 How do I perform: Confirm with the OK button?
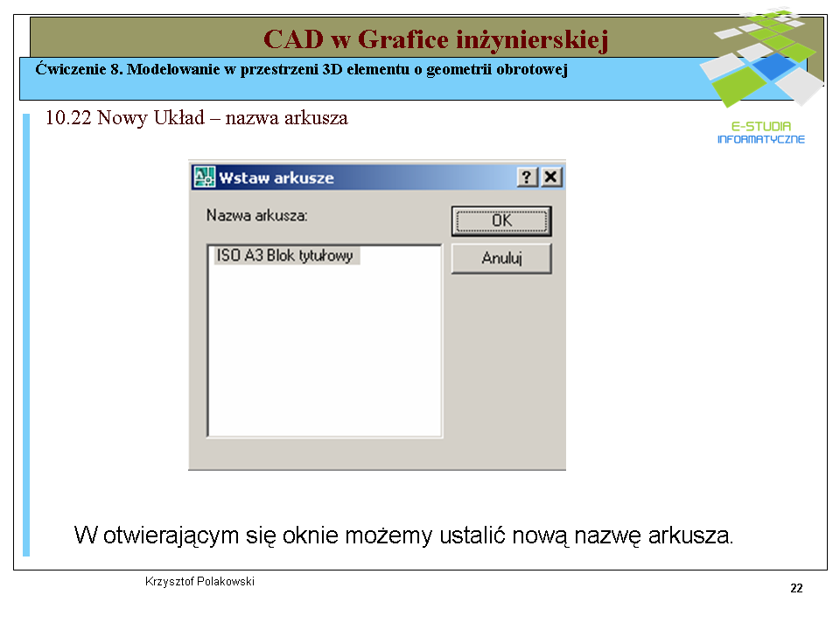click(x=500, y=220)
